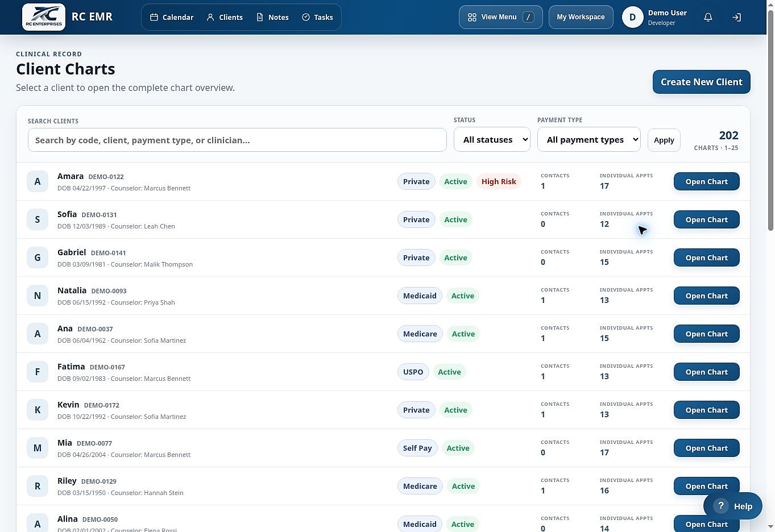Click Create New Client button
Viewport: 775px width, 532px height.
pos(701,82)
